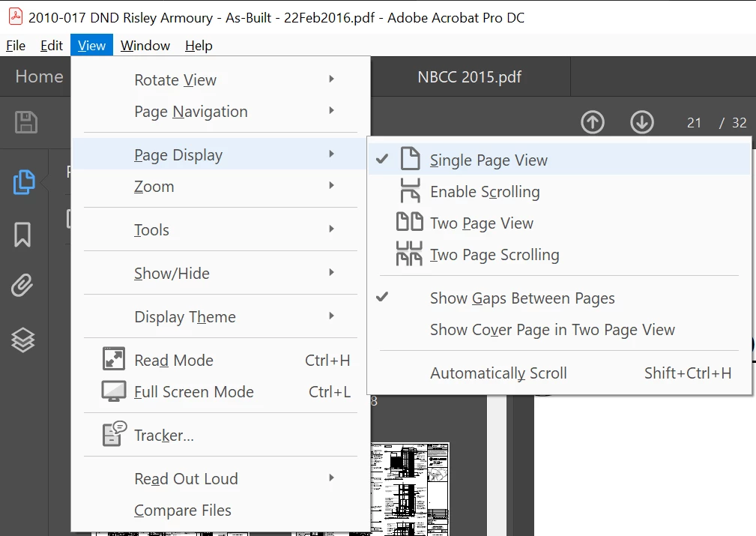Choose Compare Files menu entry

point(221,510)
